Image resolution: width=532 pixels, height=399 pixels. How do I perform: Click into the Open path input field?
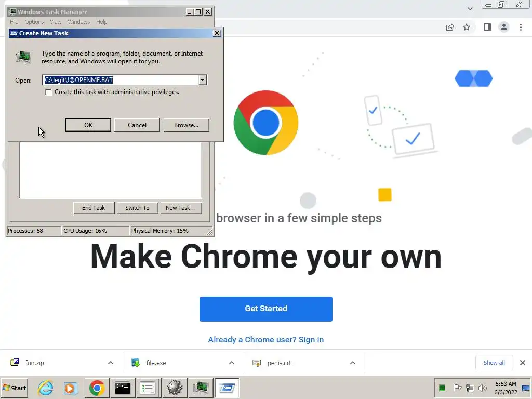pos(121,80)
